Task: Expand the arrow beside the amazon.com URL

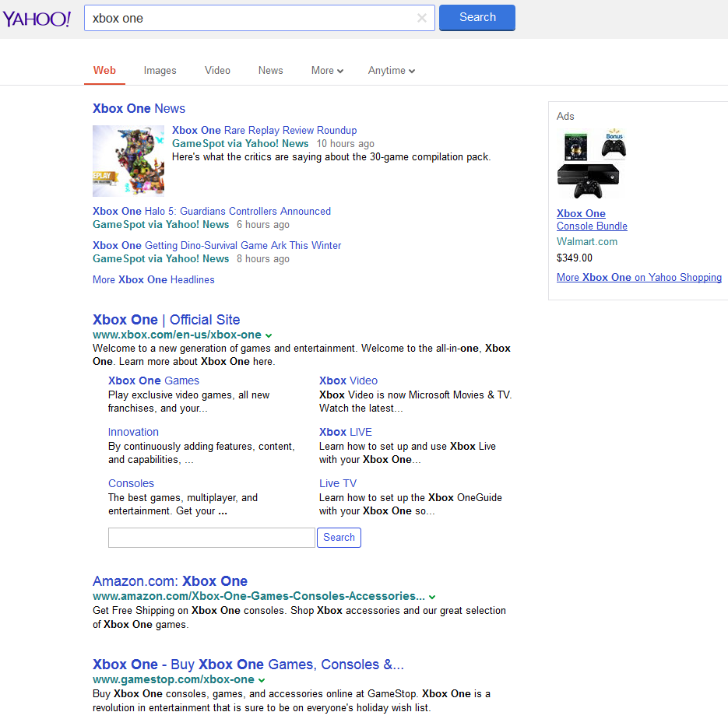Action: (432, 598)
